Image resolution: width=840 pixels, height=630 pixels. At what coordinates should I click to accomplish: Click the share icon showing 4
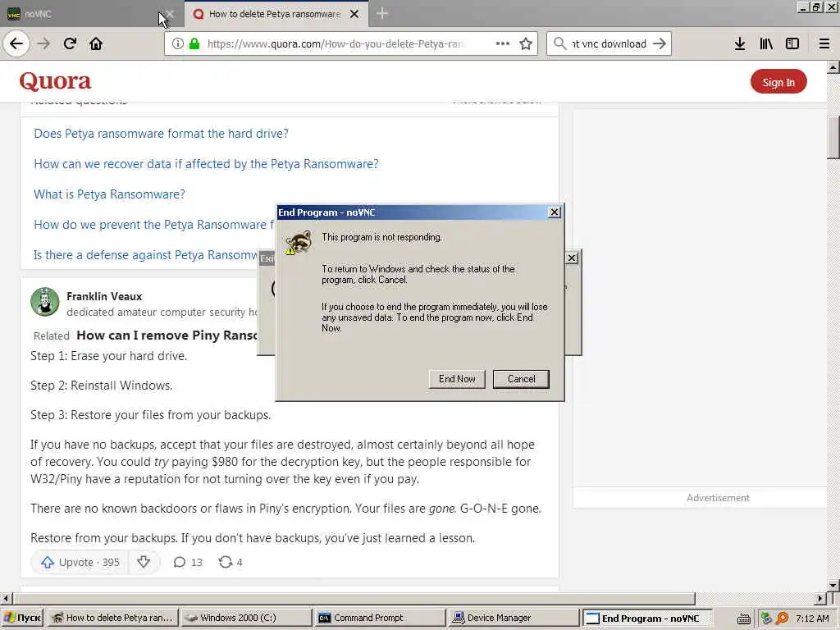(x=231, y=562)
